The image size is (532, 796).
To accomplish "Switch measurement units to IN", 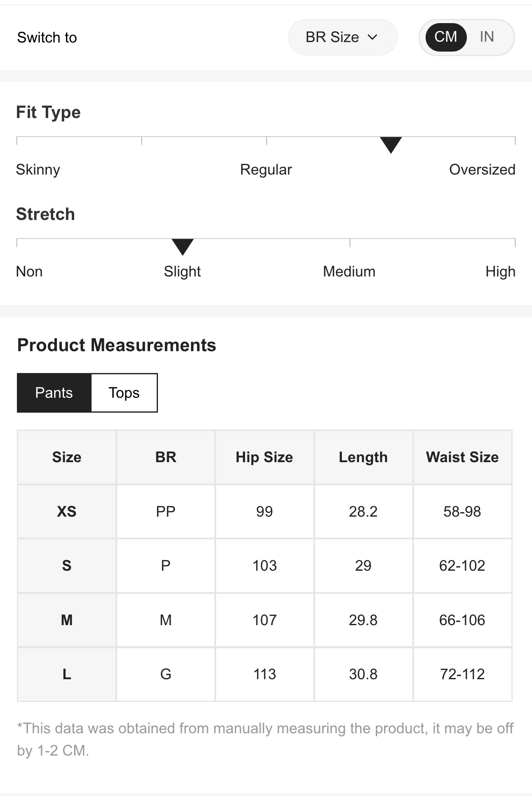I will pos(487,37).
